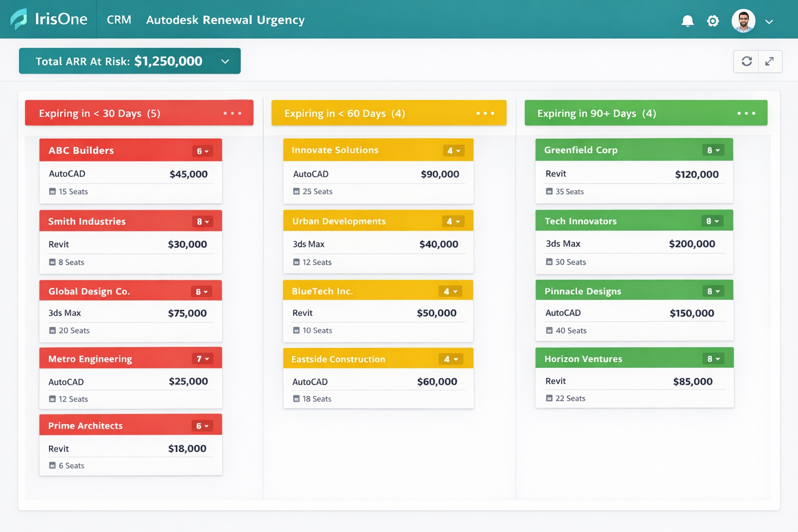Select the Expiring in < 60 Days column header
Screen dimensions: 798x532
tap(389, 113)
